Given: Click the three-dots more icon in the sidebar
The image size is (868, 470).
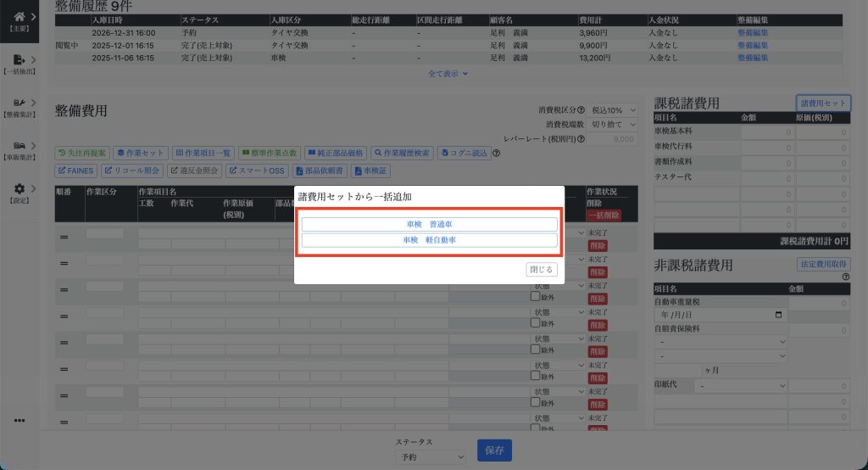Looking at the screenshot, I should coord(19,420).
